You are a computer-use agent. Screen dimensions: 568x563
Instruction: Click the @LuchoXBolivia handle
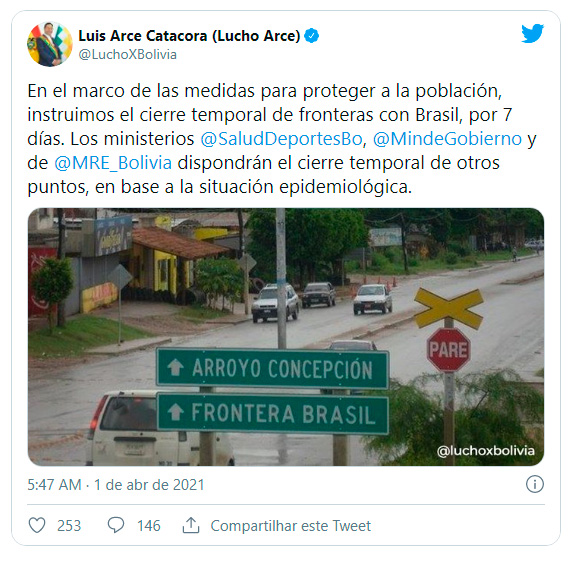(128, 54)
